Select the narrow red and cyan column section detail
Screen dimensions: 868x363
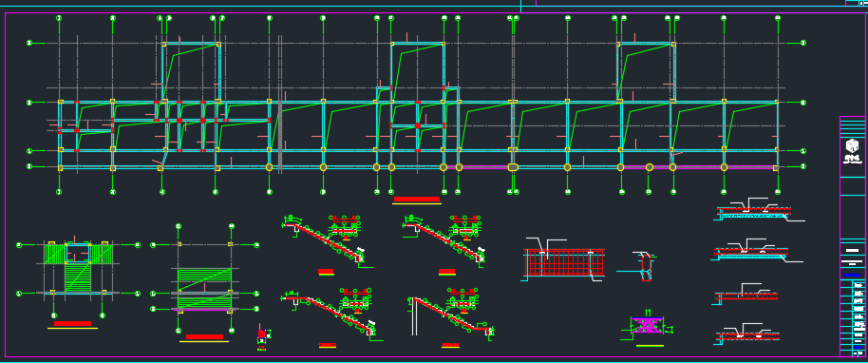646,267
